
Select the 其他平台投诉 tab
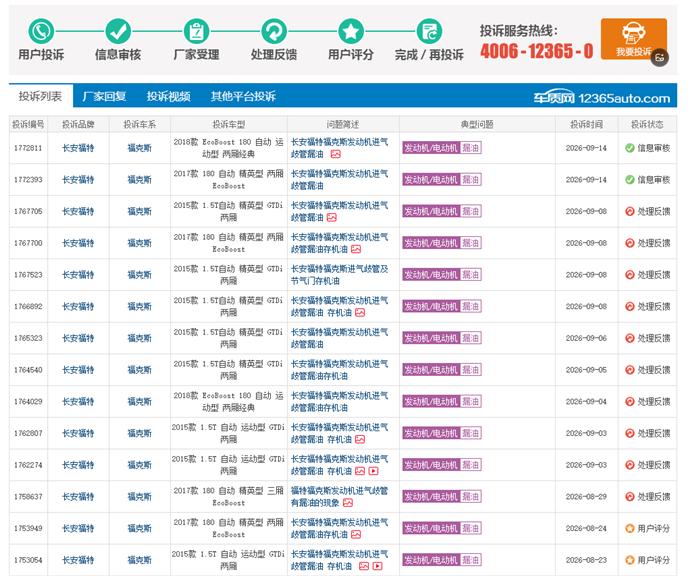point(243,96)
